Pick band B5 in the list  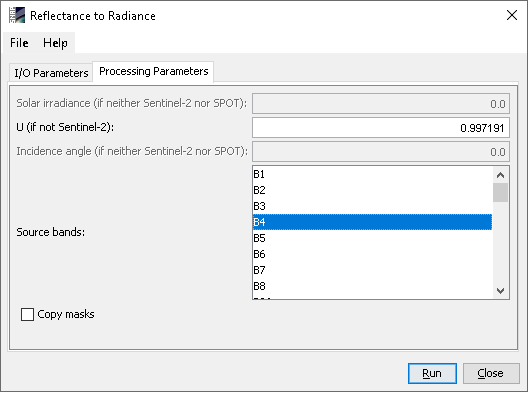372,238
